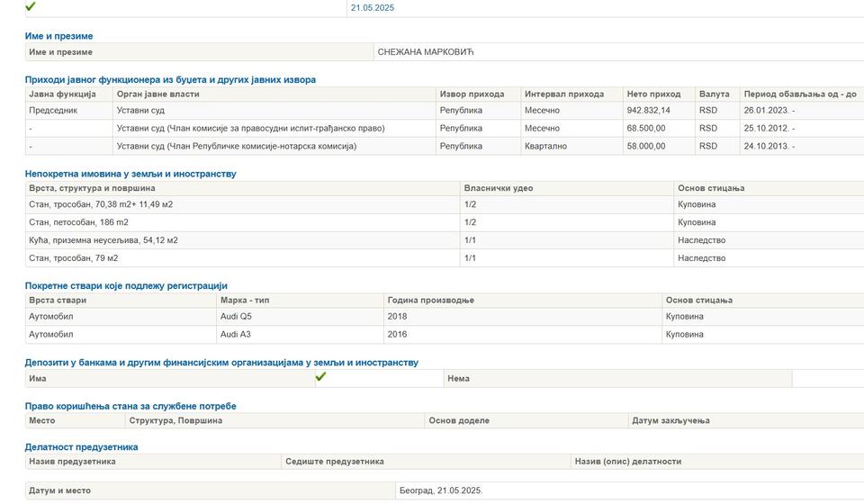The width and height of the screenshot is (864, 504).
Task: Click the Нема cell in deposits section
Action: [x=458, y=379]
